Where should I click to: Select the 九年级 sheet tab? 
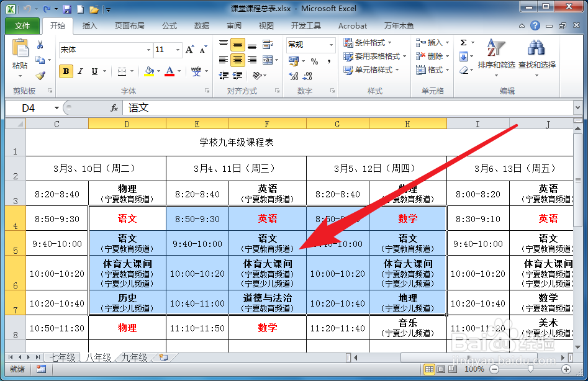[133, 357]
